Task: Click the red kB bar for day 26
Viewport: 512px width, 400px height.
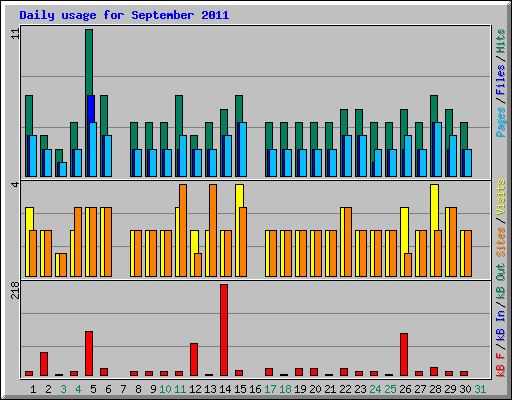Action: pyautogui.click(x=404, y=354)
